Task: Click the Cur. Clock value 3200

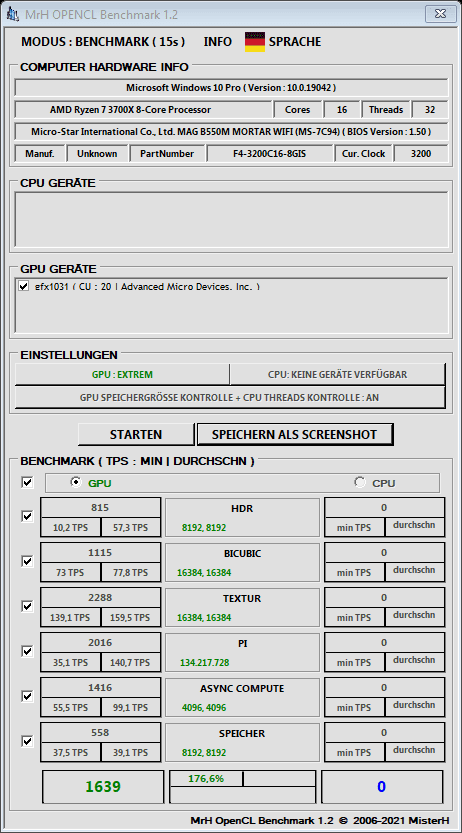Action: (421, 154)
